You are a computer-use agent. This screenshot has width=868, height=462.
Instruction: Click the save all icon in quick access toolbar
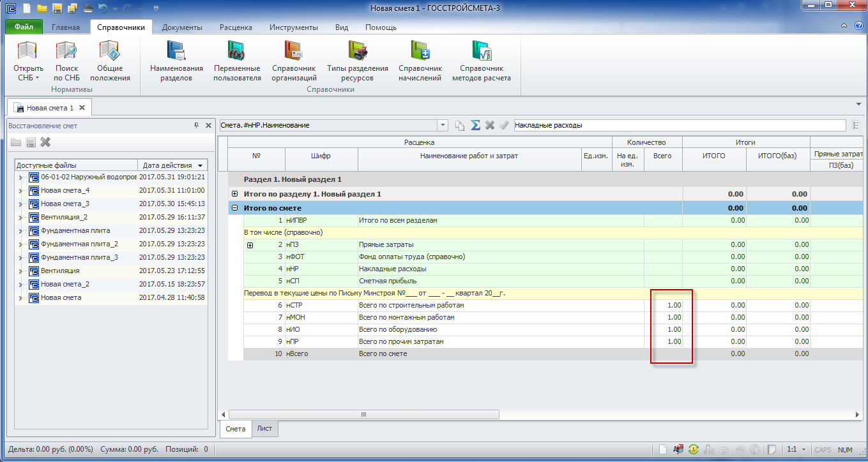(72, 8)
